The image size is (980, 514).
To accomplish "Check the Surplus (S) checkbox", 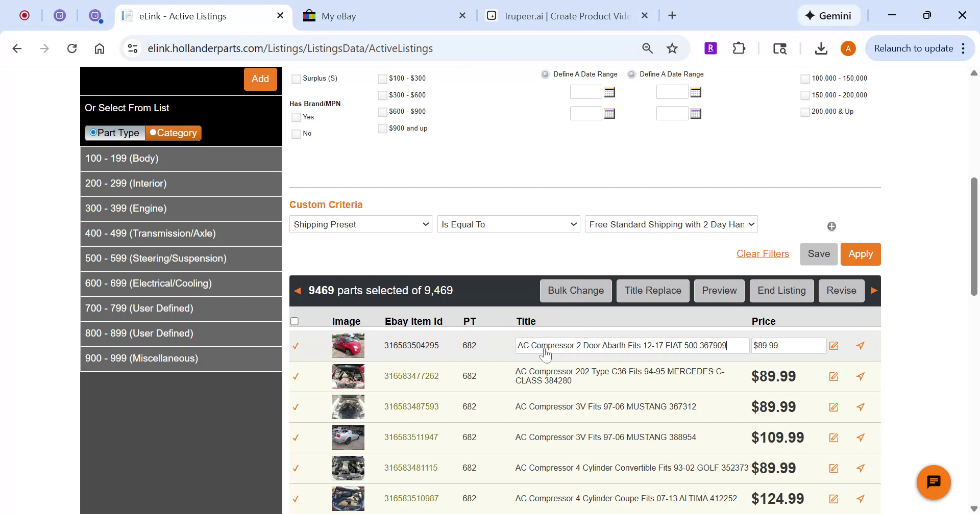I will click(x=296, y=79).
